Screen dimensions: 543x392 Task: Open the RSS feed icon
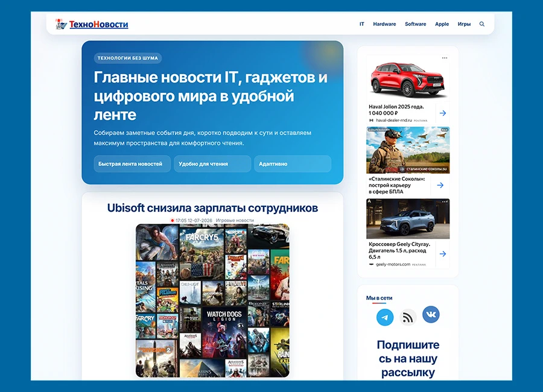408,317
